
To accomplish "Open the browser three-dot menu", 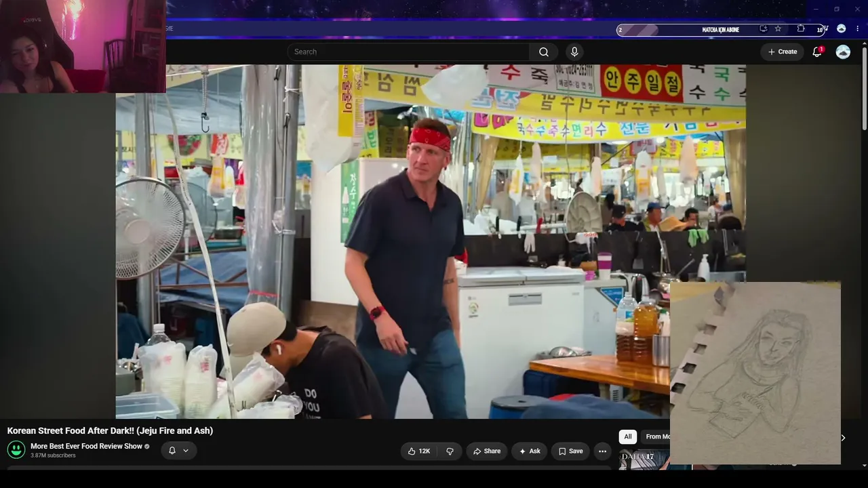I will point(858,29).
